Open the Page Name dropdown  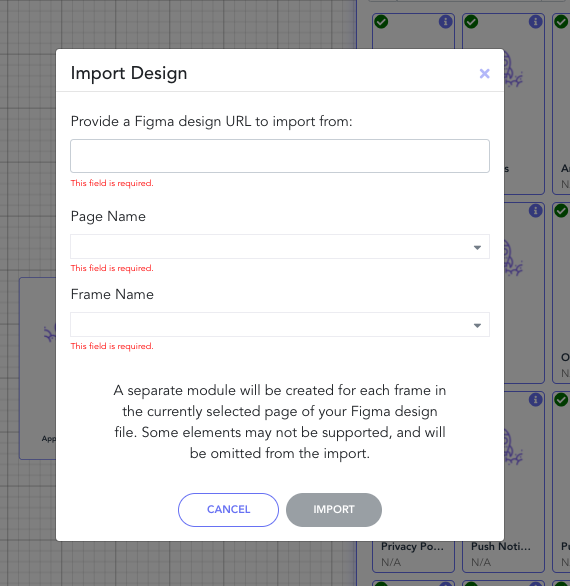pos(280,247)
